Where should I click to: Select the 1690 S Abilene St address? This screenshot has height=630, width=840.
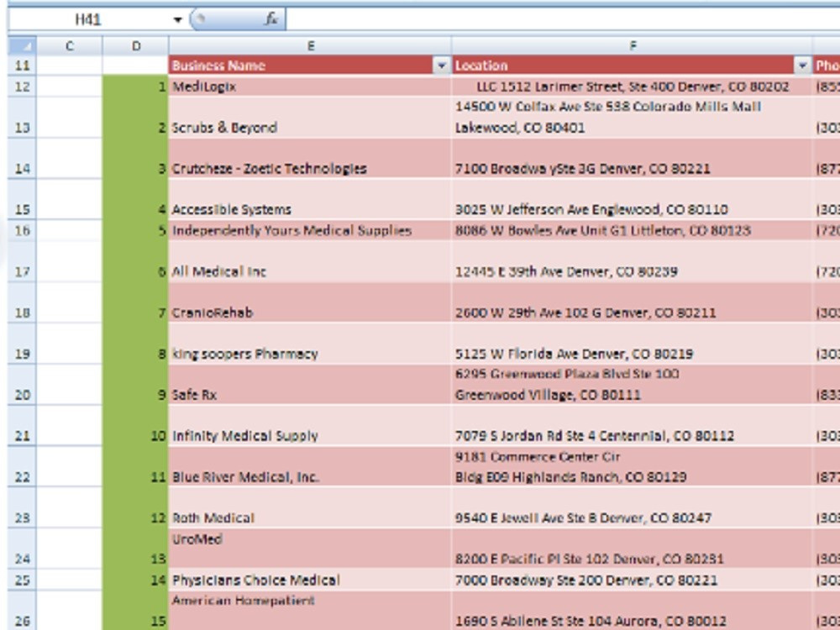click(633, 611)
